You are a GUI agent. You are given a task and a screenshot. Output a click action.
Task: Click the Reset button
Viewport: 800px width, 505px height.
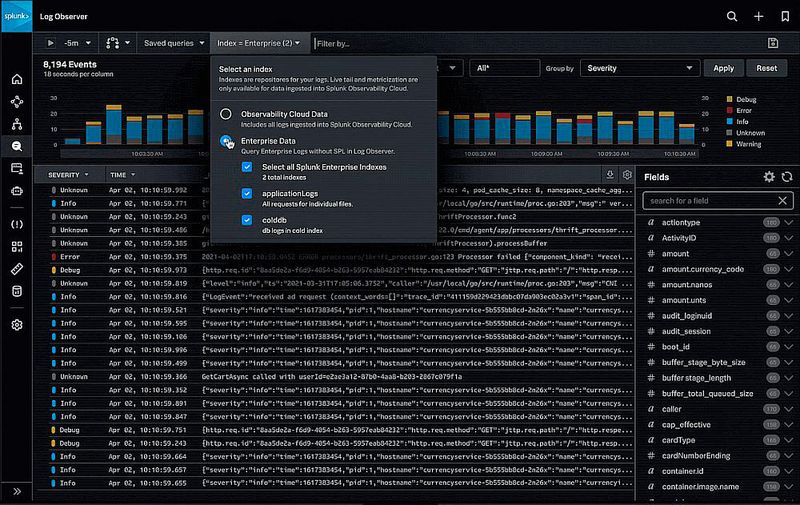(766, 68)
